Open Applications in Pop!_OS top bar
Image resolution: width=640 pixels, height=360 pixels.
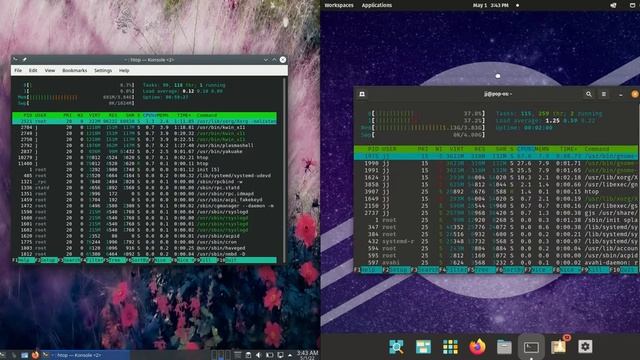tap(377, 5)
